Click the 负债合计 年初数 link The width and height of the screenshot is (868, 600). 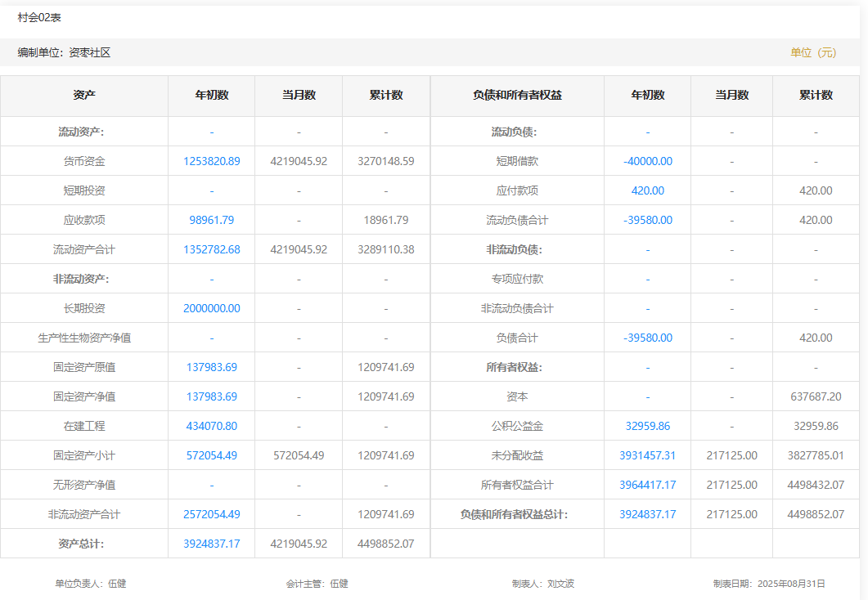pyautogui.click(x=647, y=338)
